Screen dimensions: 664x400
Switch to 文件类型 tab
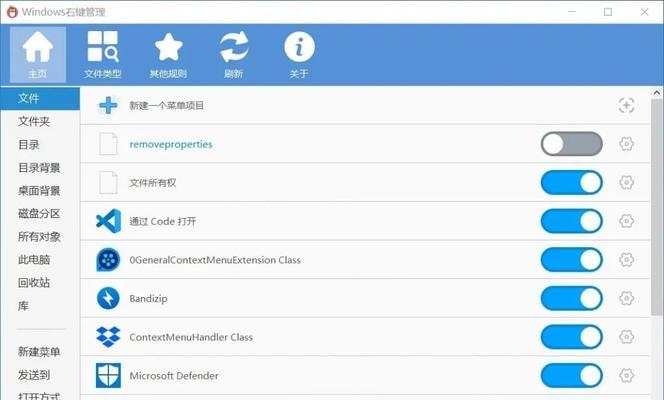[102, 55]
